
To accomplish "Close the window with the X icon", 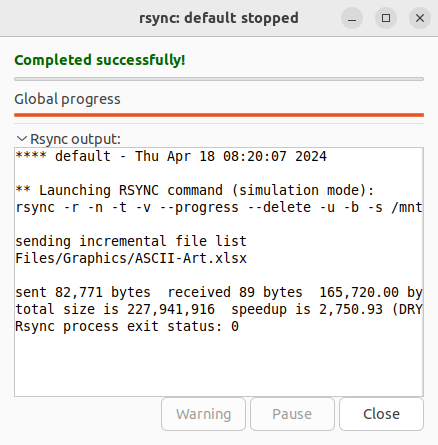I will (420, 18).
